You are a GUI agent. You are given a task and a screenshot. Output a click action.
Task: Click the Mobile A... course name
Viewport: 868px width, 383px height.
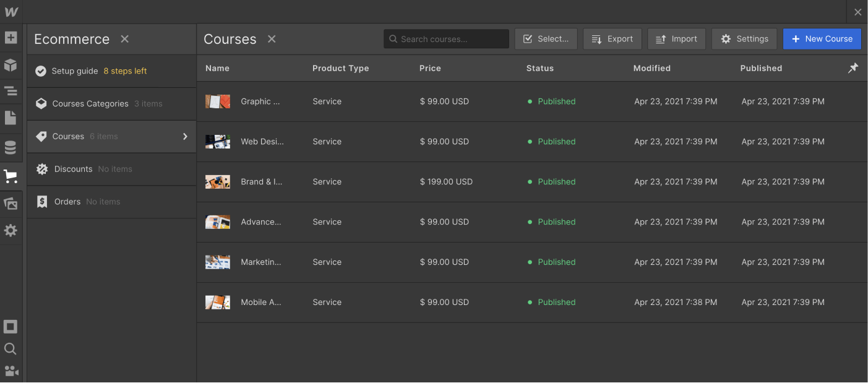coord(261,303)
